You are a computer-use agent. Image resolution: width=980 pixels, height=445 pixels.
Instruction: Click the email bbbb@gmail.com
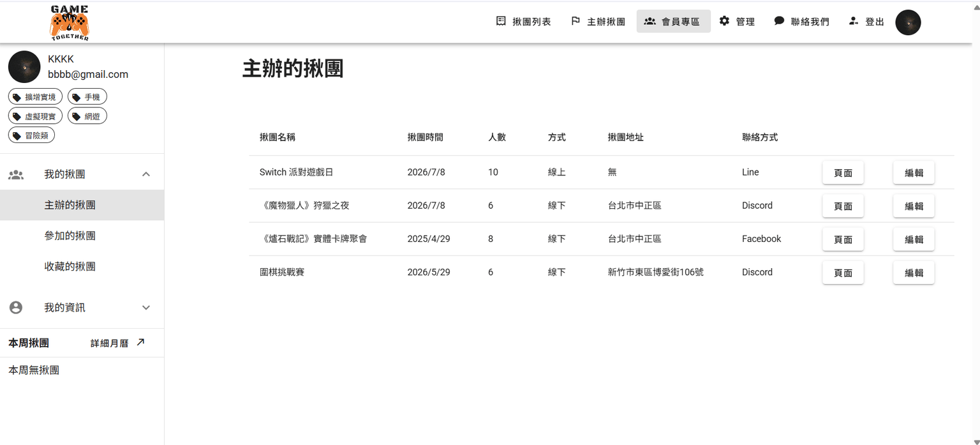click(x=88, y=74)
